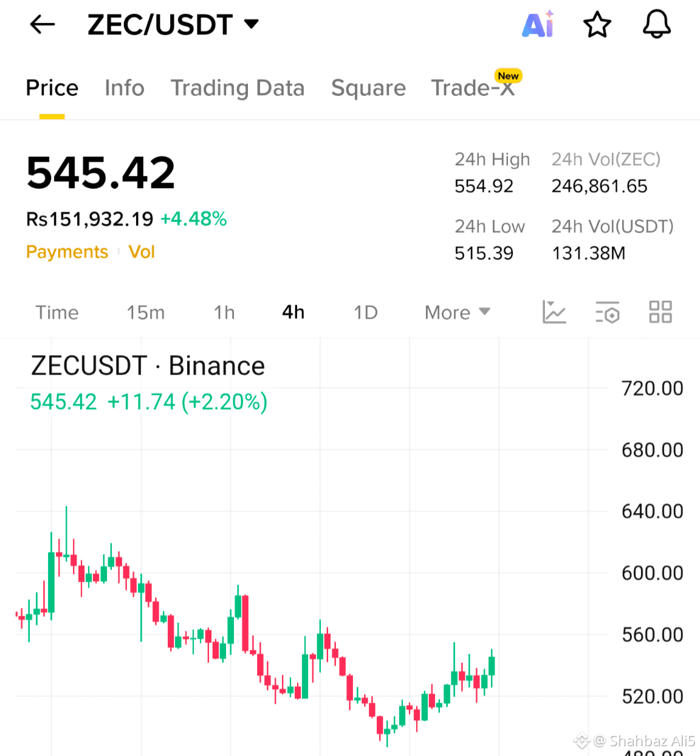This screenshot has width=700, height=756.
Task: Tap the ZECUSDT · Binance chart title
Action: point(148,366)
